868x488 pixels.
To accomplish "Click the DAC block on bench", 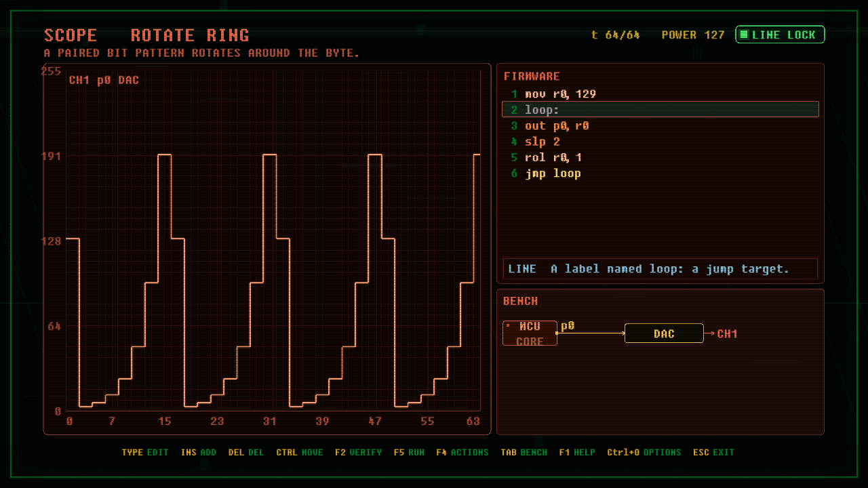I will pos(664,333).
